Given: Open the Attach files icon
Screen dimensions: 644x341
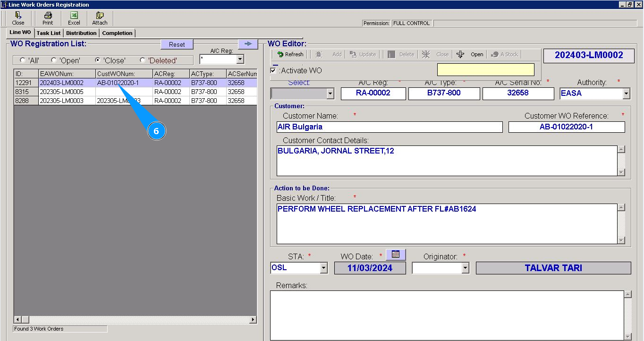Looking at the screenshot, I should tap(100, 16).
